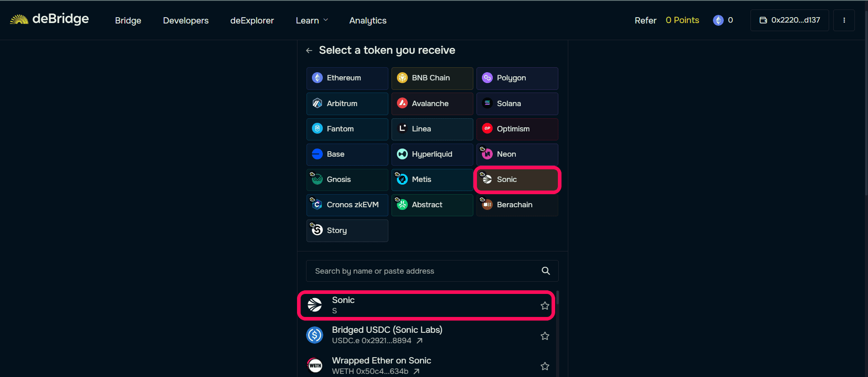Viewport: 868px width, 377px height.
Task: Select the Story chain
Action: coord(347,231)
